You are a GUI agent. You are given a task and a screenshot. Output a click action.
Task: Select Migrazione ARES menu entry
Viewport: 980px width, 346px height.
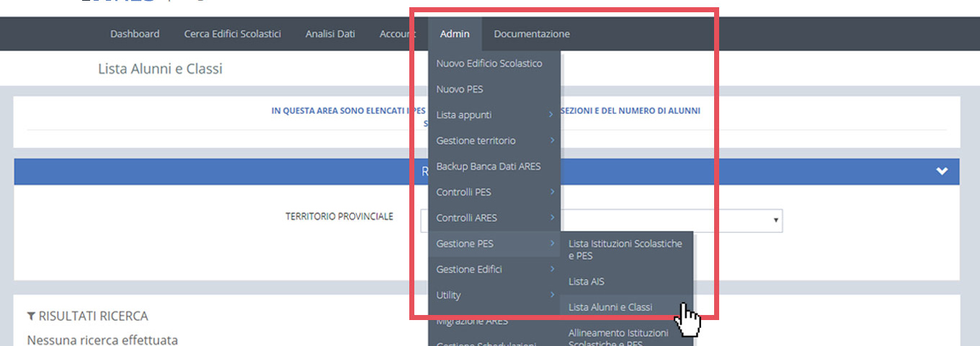click(x=494, y=321)
